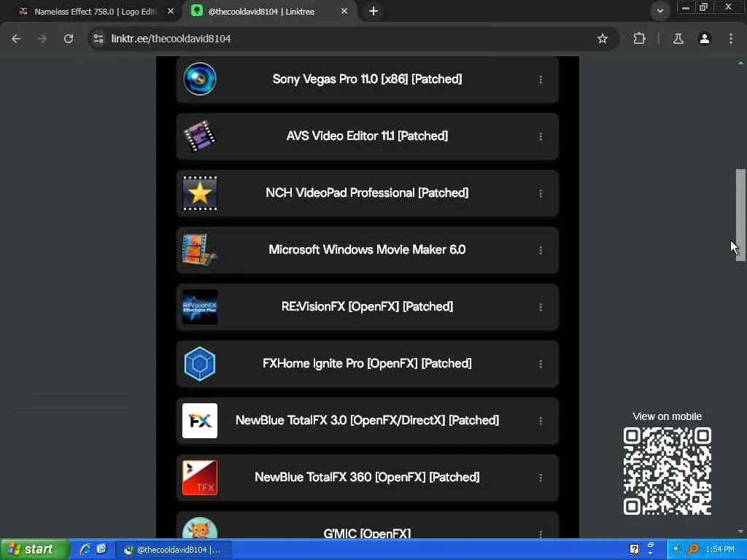The height and width of the screenshot is (560, 747).
Task: Open Microsoft Windows Movie Maker 6.0 link
Action: pyautogui.click(x=368, y=249)
